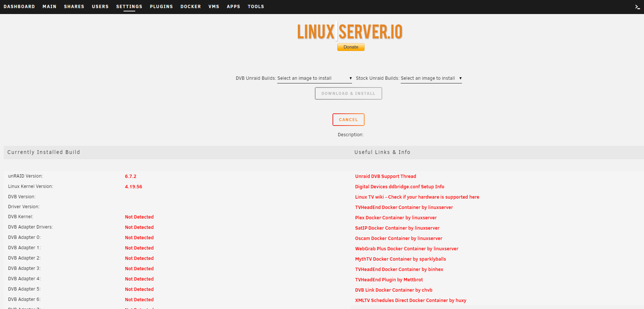Screen dimensions: 644x309
Task: Click the Currently Installed Build heading
Action: click(x=43, y=152)
